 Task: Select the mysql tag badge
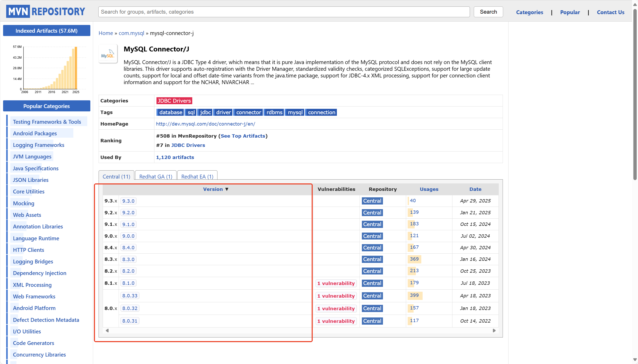(x=295, y=112)
